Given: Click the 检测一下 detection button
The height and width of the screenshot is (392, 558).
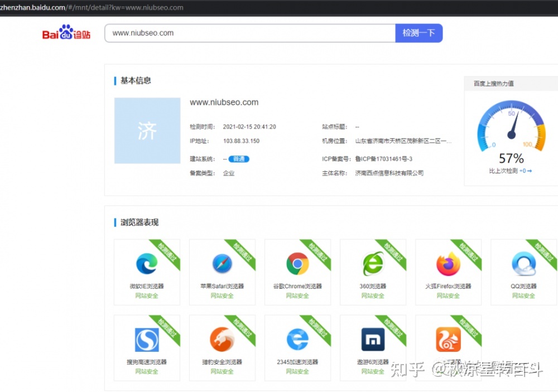Looking at the screenshot, I should [419, 32].
